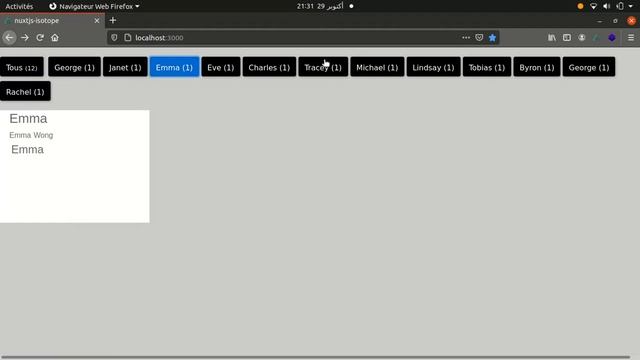Expand the system menu arrow
Screen dimensions: 640x360
[631, 6]
